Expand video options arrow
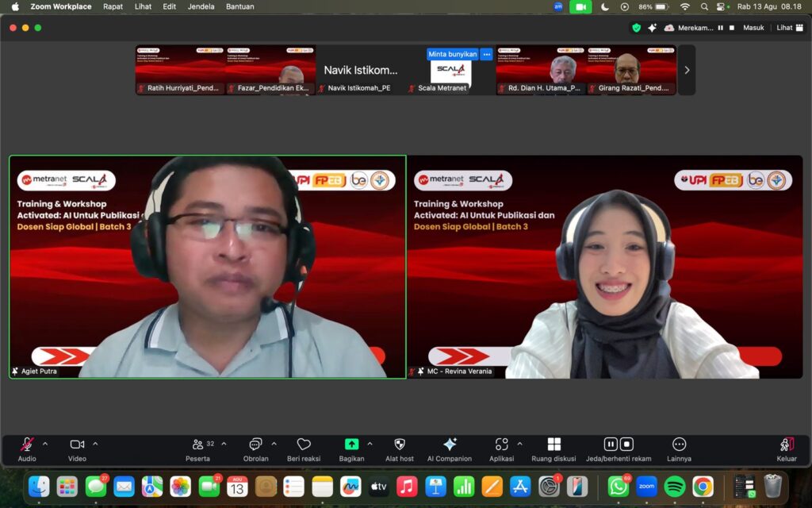Viewport: 812px width, 508px height. 95,444
